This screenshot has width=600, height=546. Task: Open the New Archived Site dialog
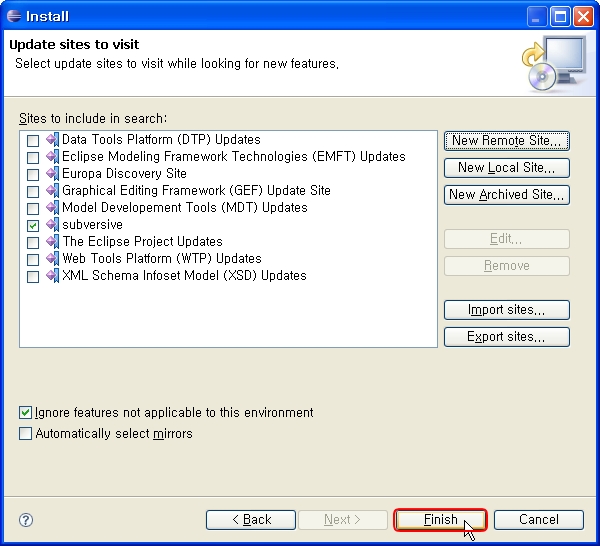click(x=507, y=195)
